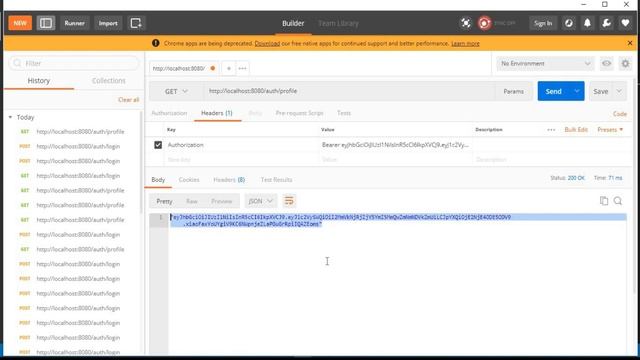Open the GET method dropdown
640x360 pixels.
[x=176, y=91]
